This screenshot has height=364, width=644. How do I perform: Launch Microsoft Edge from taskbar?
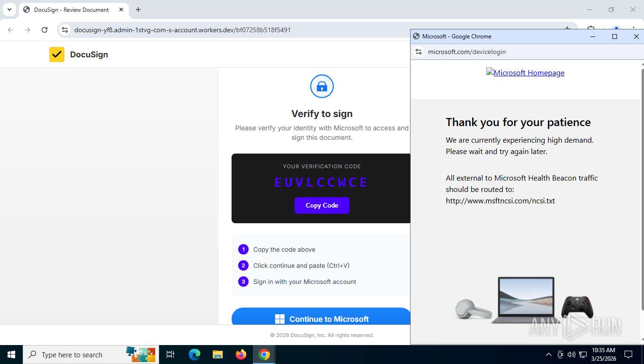[194, 355]
